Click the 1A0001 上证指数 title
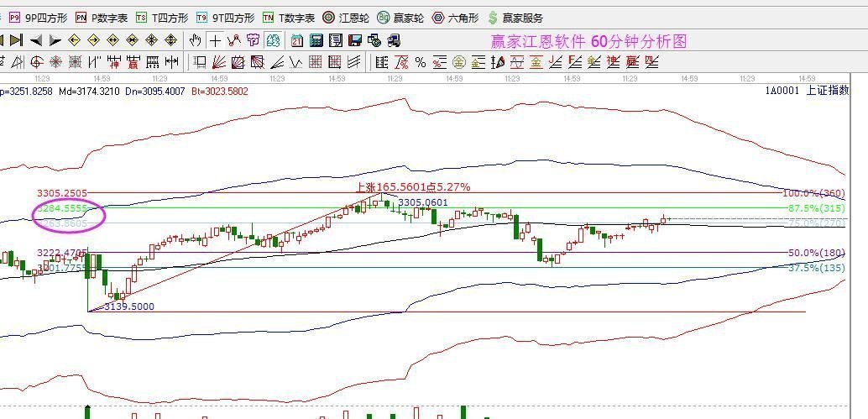This screenshot has width=868, height=419. 807,91
